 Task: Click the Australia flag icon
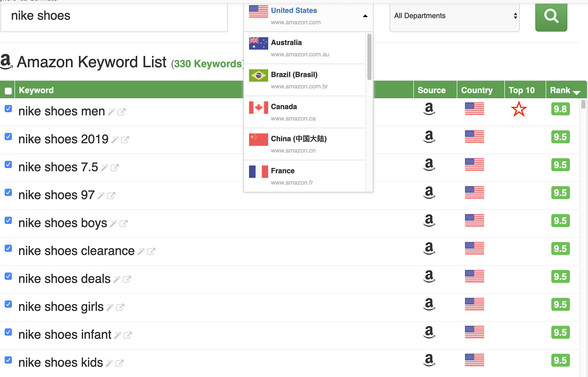257,43
